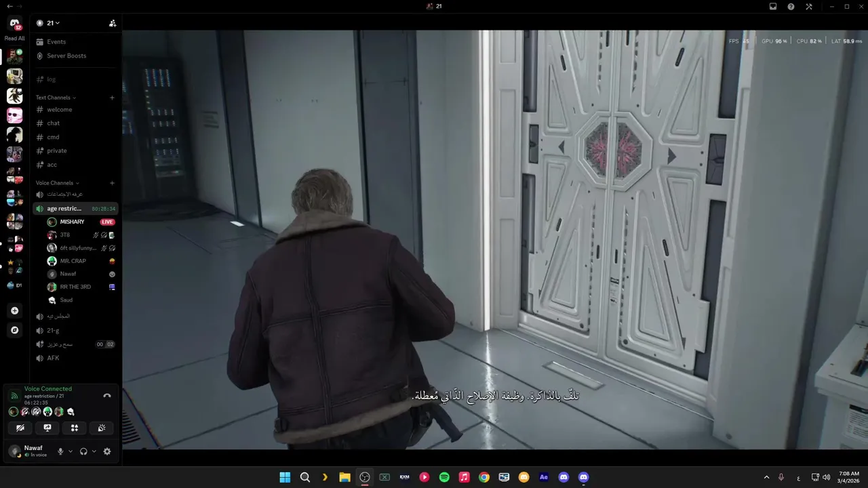
Task: Open Google Chrome from the taskbar
Action: tap(484, 477)
